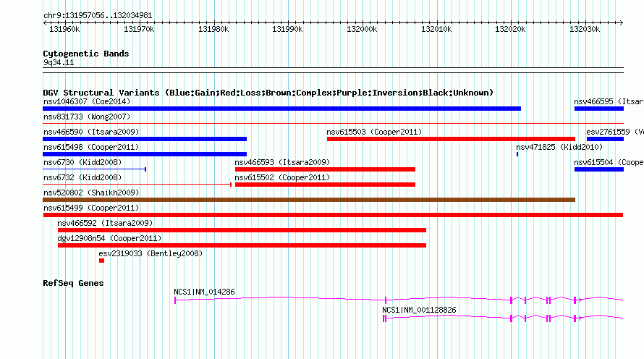Open the nsv615503 (Cooper2011) label
644x359 pixels.
(374, 132)
